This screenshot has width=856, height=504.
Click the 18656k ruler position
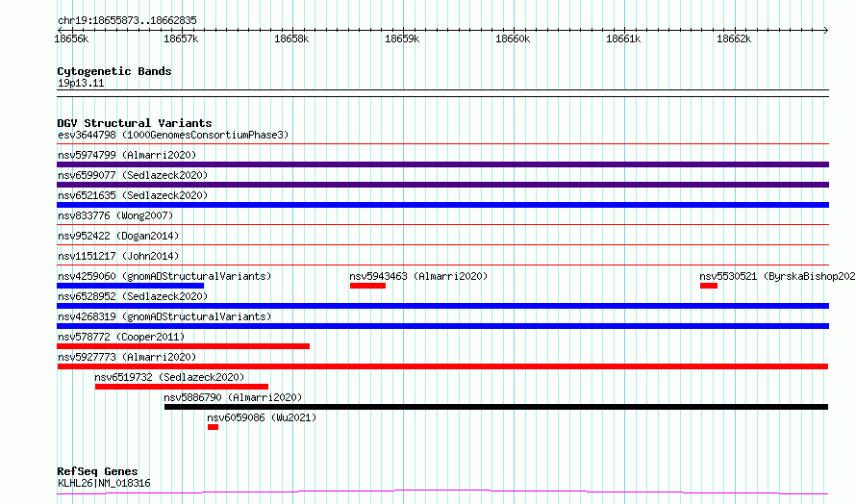[71, 38]
